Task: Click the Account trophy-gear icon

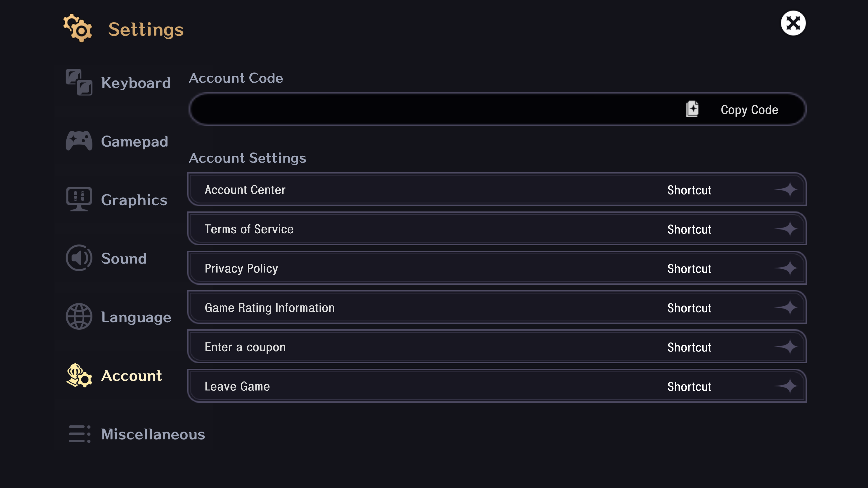Action: tap(79, 375)
